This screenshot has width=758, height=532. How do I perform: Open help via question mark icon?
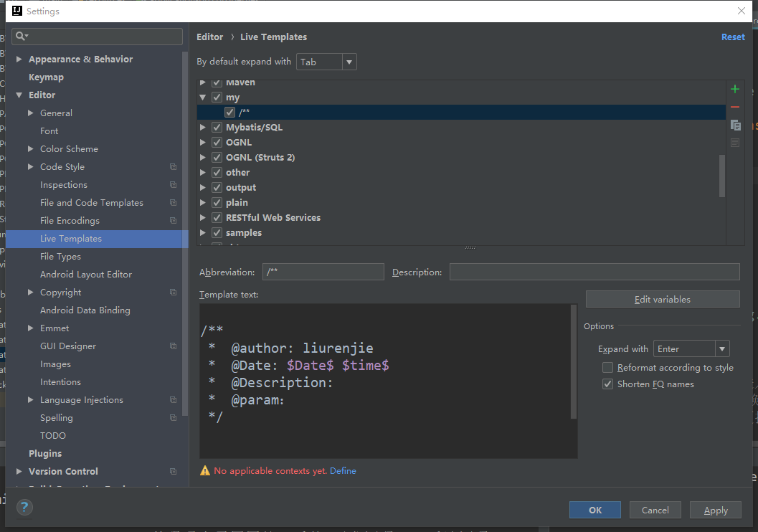(x=24, y=507)
